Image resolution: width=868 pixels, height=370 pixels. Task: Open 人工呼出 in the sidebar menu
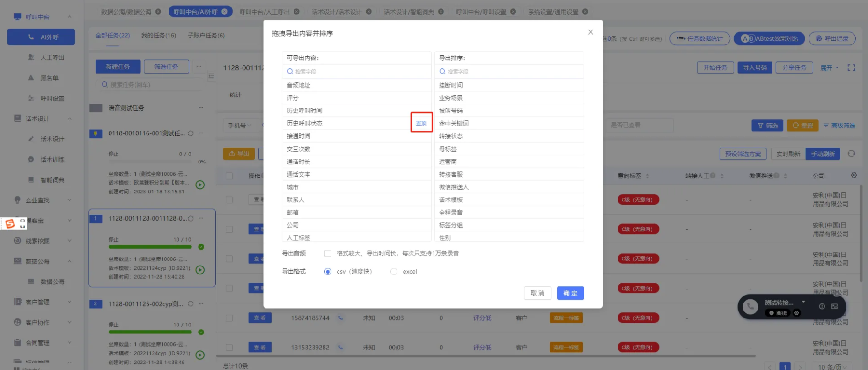click(52, 58)
